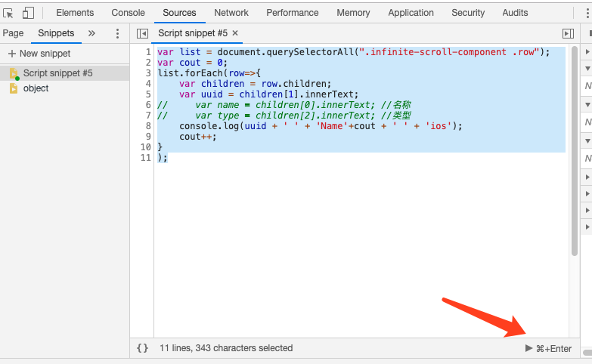Image resolution: width=592 pixels, height=364 pixels.
Task: Expand the fifth debugger pane section
Action: pos(587,177)
